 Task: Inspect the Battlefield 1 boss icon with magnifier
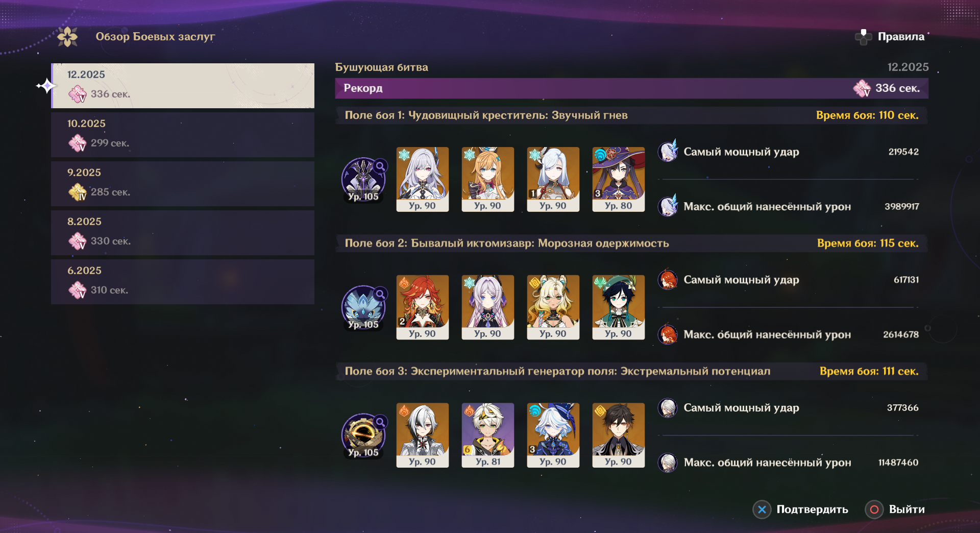point(363,180)
